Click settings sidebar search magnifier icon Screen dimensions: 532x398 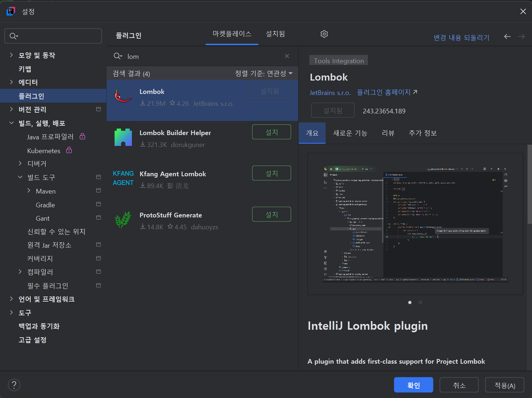(x=13, y=36)
